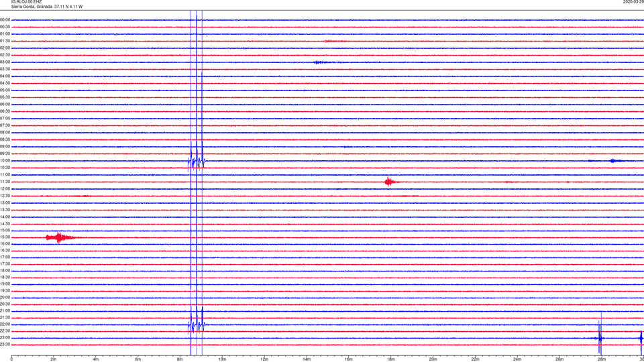Click the 2m tick label on time axis
Viewport: 644px width, 362px height.
coord(54,359)
